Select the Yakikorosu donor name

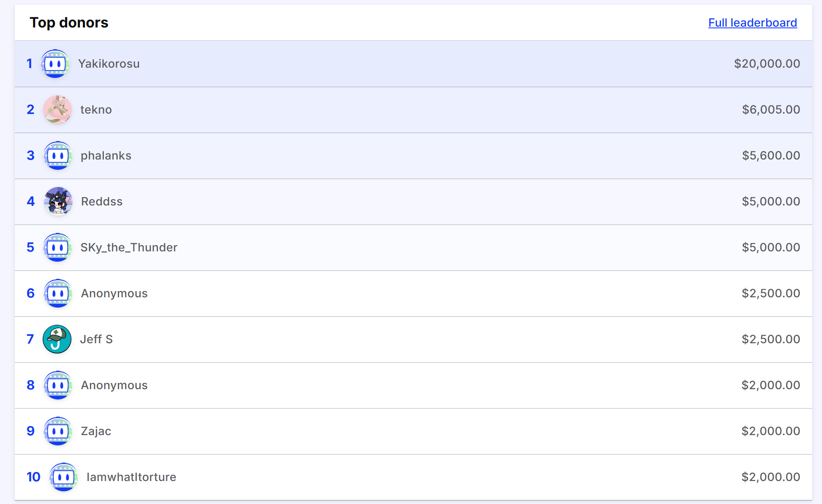point(109,64)
